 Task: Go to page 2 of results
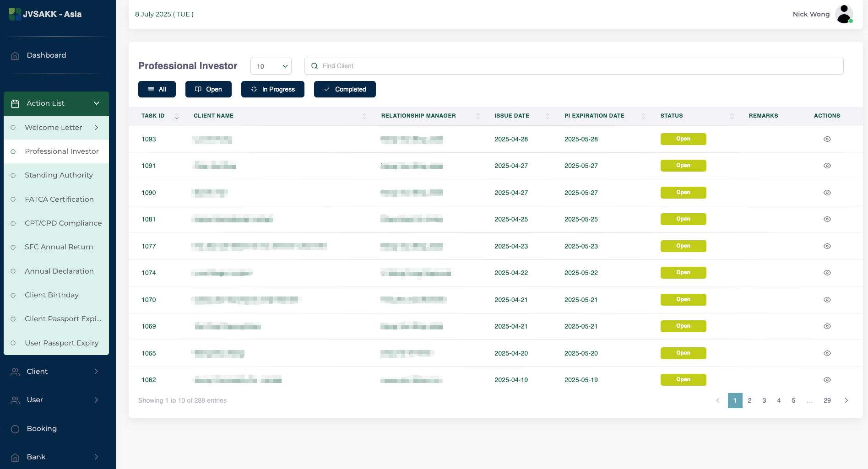click(749, 400)
